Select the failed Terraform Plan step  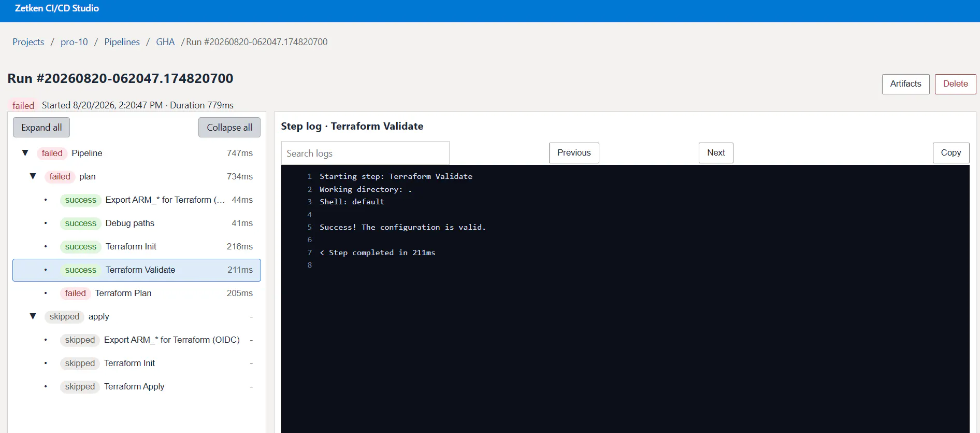137,294
